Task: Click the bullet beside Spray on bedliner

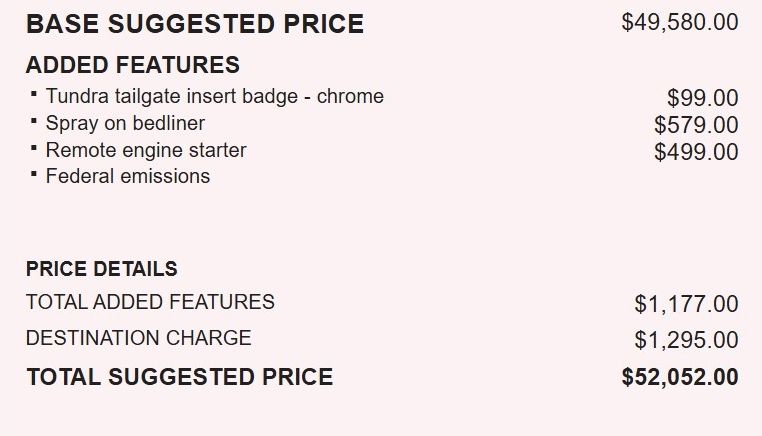Action: (34, 121)
